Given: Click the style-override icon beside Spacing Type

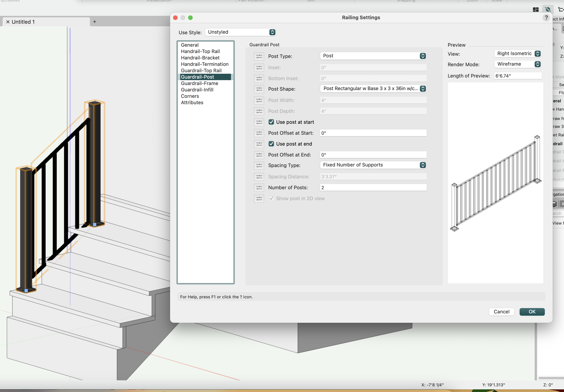Looking at the screenshot, I should click(259, 165).
